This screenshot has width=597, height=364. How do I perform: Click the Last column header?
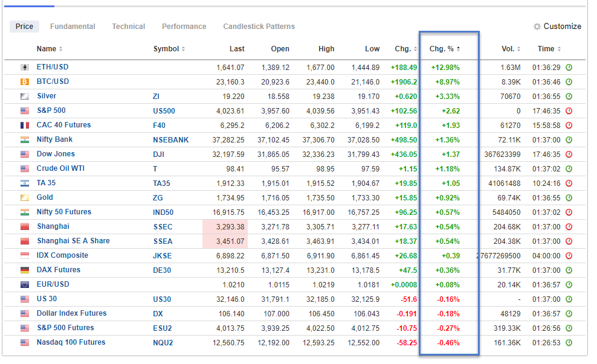coord(237,49)
